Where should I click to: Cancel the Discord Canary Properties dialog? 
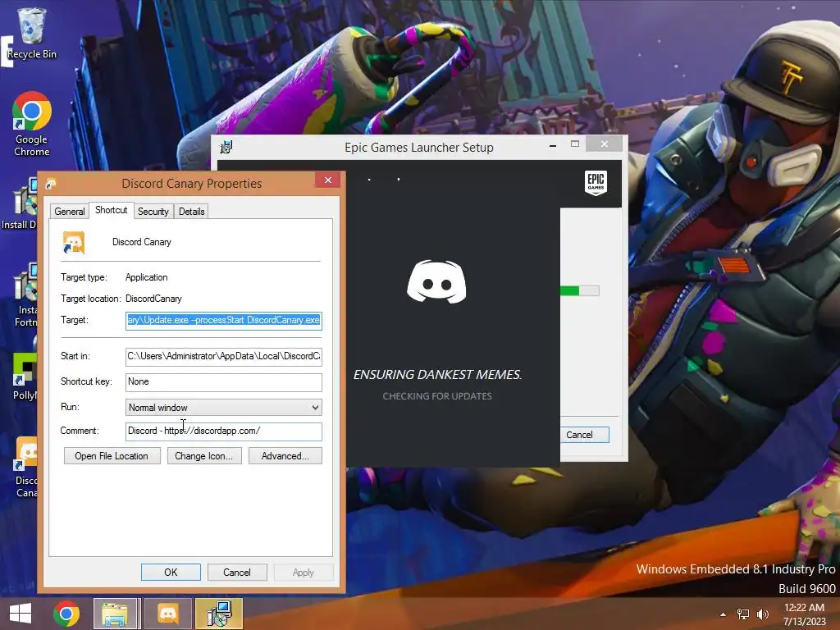point(237,572)
